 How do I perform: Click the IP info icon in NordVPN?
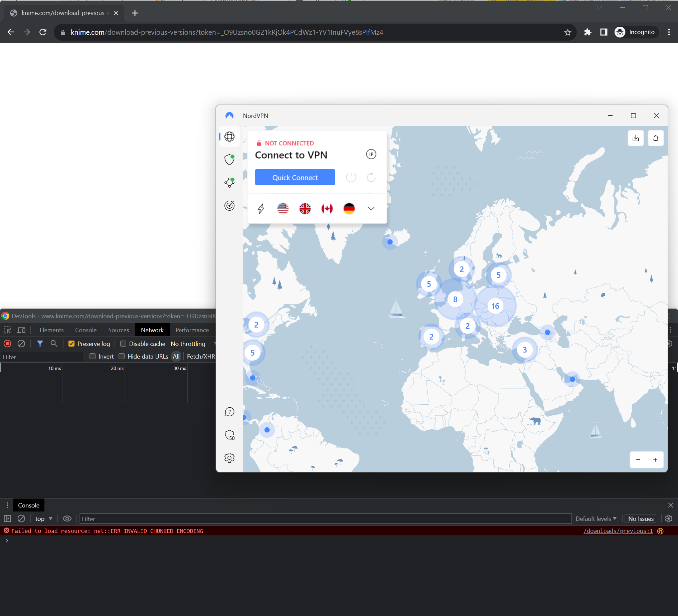point(371,154)
